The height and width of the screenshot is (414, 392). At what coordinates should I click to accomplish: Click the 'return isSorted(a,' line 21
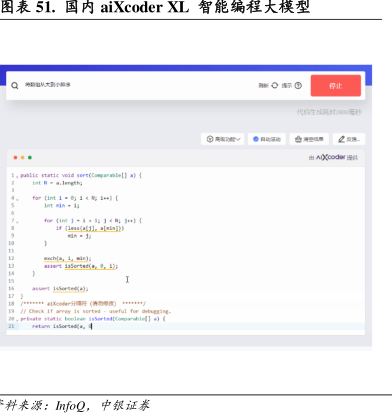click(x=62, y=326)
